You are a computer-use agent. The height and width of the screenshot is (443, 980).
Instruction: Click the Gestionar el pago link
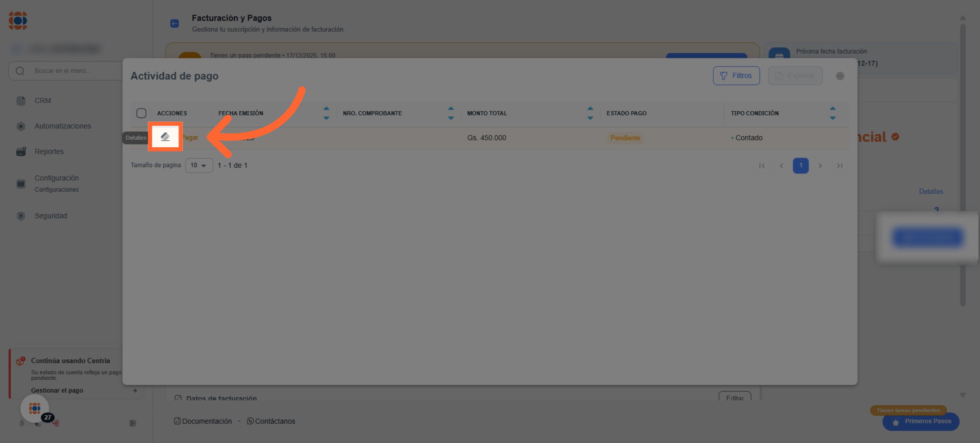click(x=57, y=390)
